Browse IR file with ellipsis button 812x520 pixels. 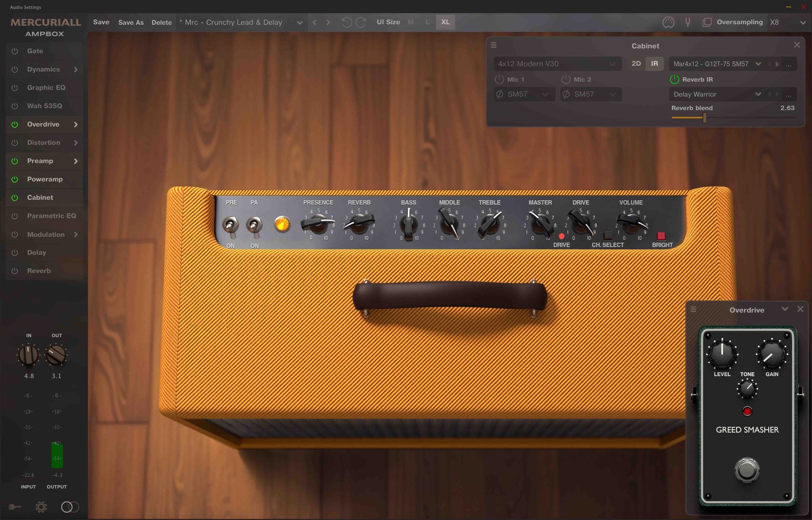pyautogui.click(x=789, y=64)
